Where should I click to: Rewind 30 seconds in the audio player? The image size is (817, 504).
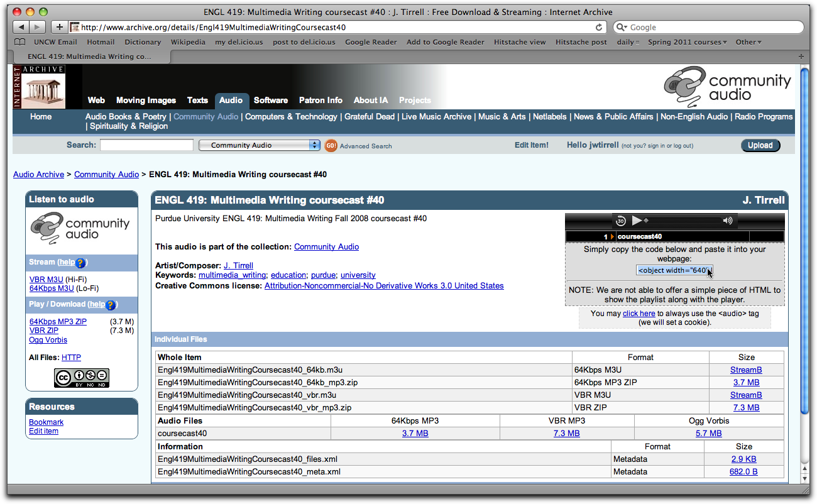620,221
